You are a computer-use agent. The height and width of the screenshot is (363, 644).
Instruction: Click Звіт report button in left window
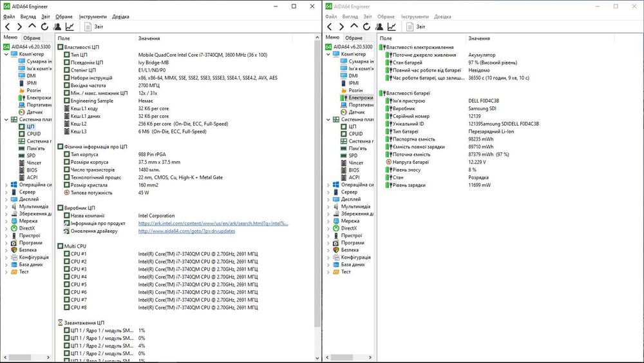point(93,26)
